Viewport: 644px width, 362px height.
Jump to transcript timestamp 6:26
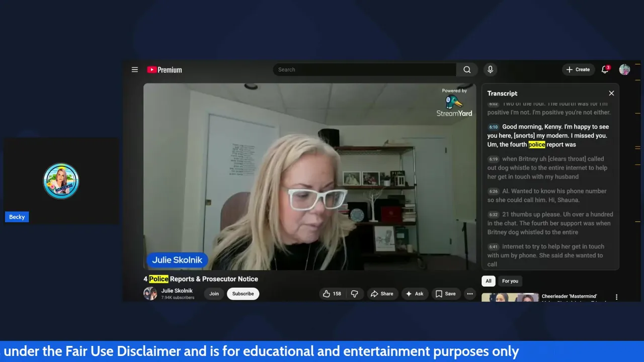[x=494, y=192]
